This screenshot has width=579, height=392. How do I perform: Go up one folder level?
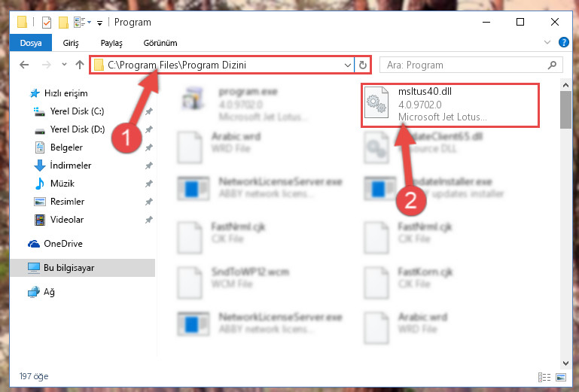pos(80,65)
